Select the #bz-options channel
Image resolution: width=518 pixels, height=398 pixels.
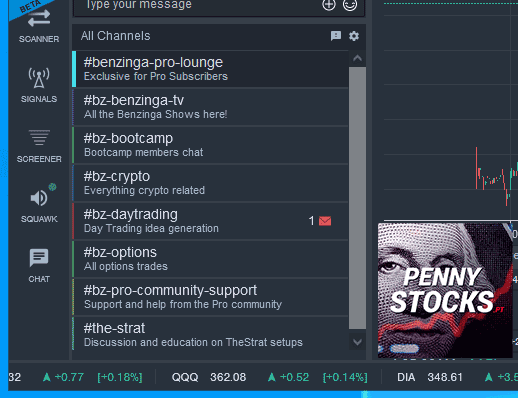(x=210, y=259)
